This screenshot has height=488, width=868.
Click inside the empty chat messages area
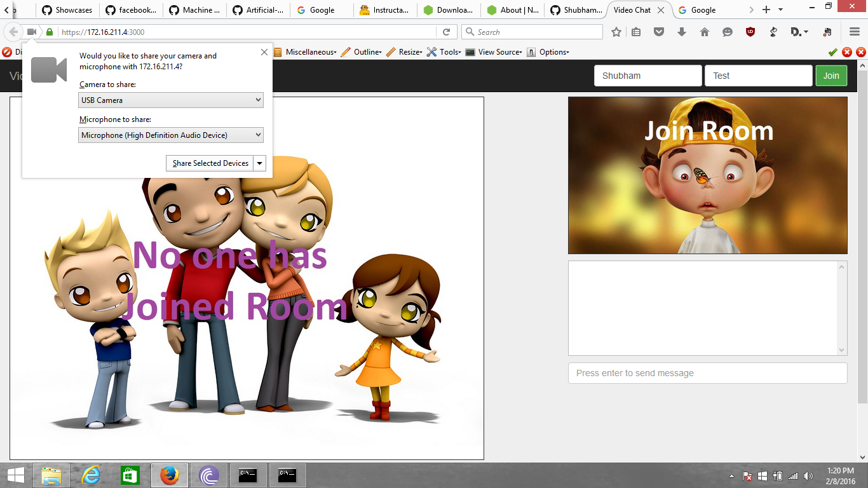click(x=703, y=308)
